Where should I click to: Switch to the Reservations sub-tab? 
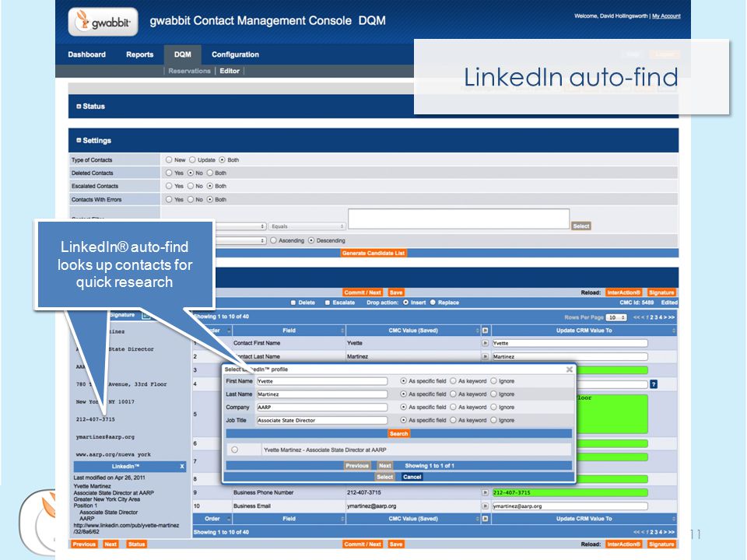[189, 71]
